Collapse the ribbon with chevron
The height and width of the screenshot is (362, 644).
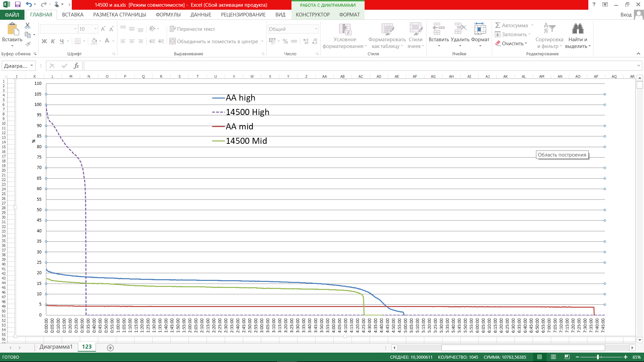[x=638, y=54]
